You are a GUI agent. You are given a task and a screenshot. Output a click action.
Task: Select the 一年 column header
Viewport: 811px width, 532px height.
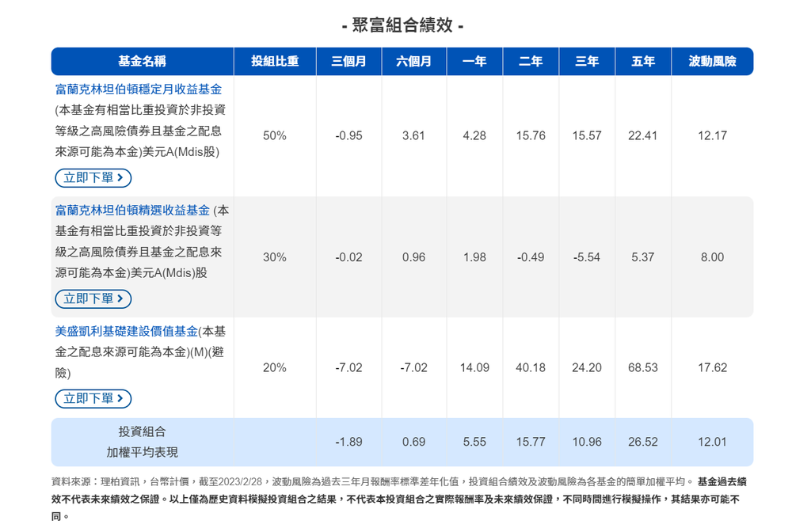point(474,62)
